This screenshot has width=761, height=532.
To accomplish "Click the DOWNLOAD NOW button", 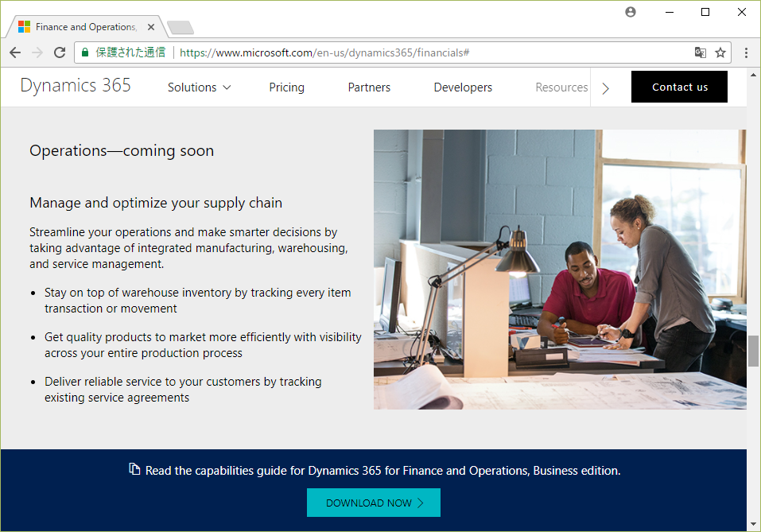I will [x=374, y=503].
